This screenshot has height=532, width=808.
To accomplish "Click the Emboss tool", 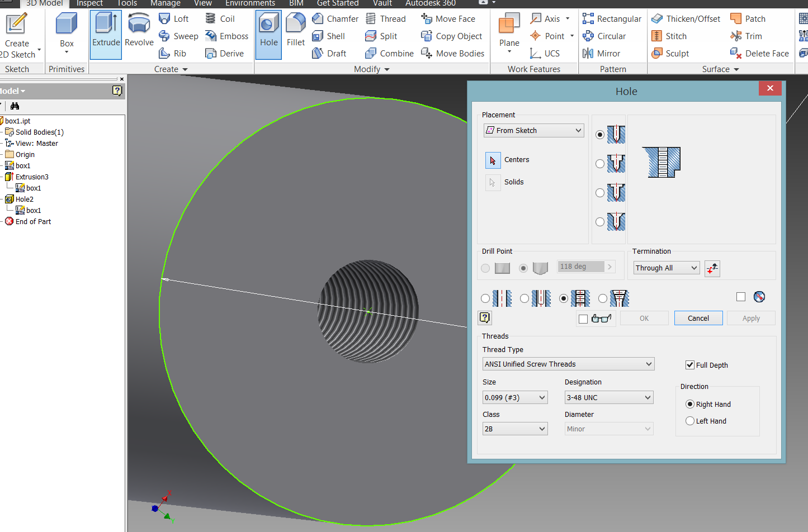I will (x=226, y=36).
